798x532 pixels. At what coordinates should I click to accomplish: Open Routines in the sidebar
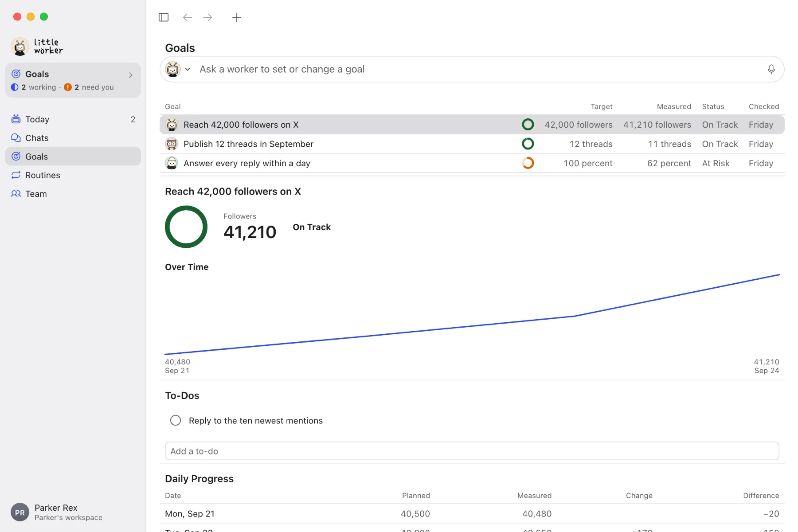(x=73, y=175)
